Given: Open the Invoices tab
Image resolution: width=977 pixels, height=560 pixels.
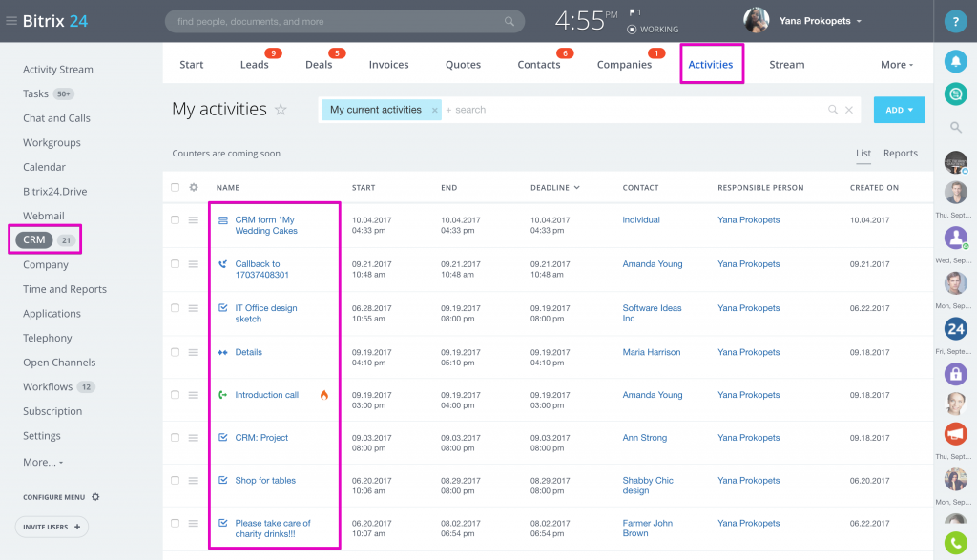Looking at the screenshot, I should [389, 64].
